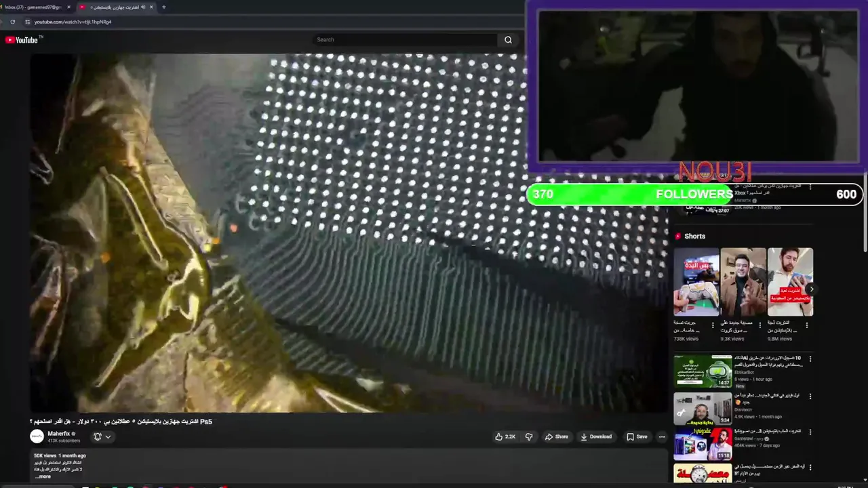Open the Short with 9.8M views

(790, 282)
